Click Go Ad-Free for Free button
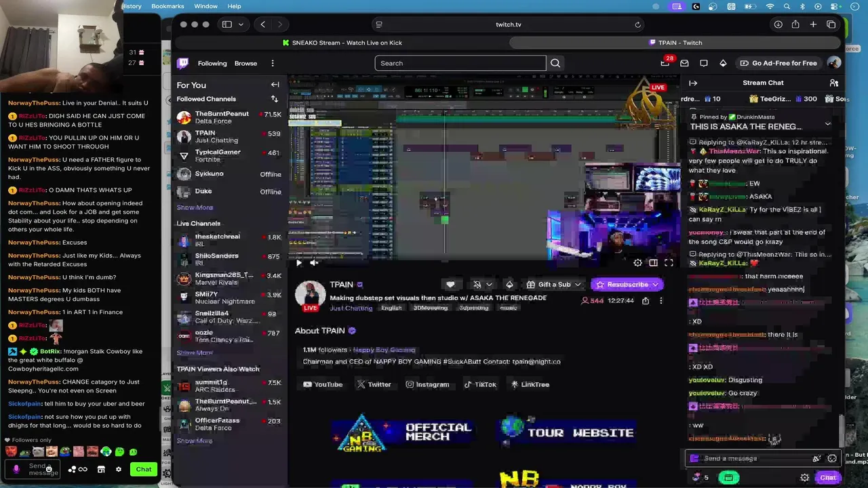Viewport: 868px width, 488px height. [778, 63]
